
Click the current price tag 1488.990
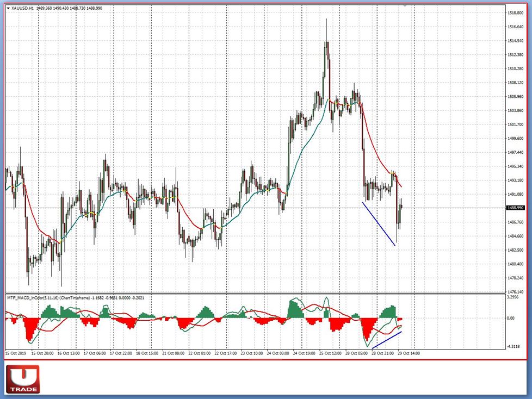515,208
